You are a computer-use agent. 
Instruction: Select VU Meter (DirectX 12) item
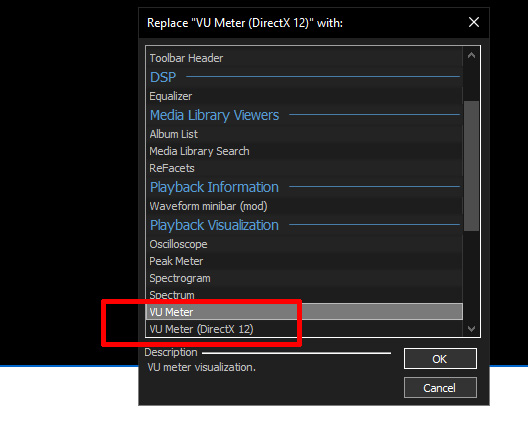[x=304, y=329]
